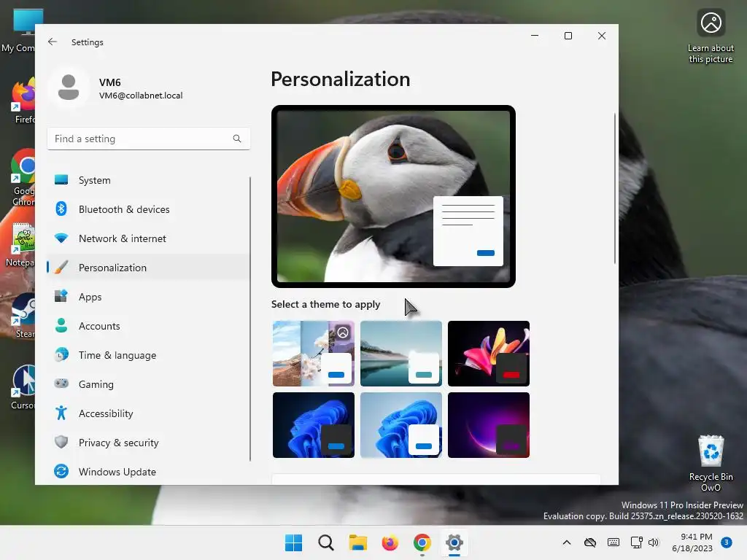Open taskbar Search

coord(326,542)
